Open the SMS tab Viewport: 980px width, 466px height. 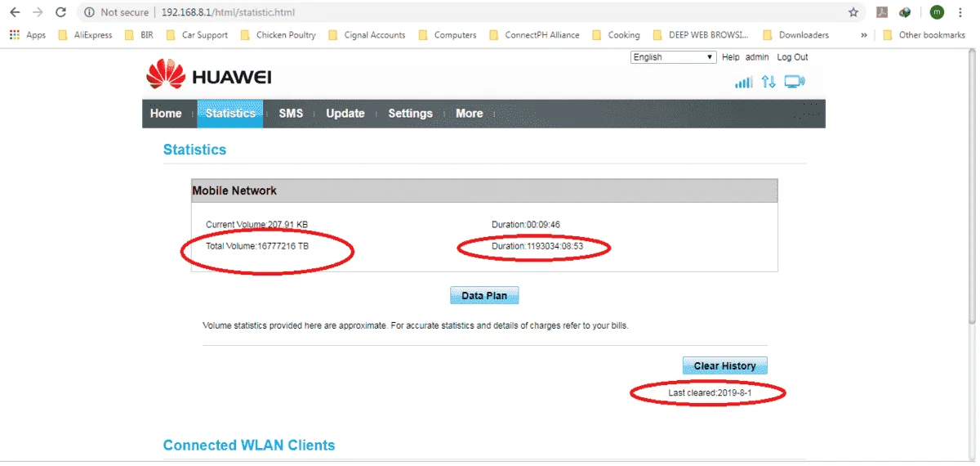[291, 114]
